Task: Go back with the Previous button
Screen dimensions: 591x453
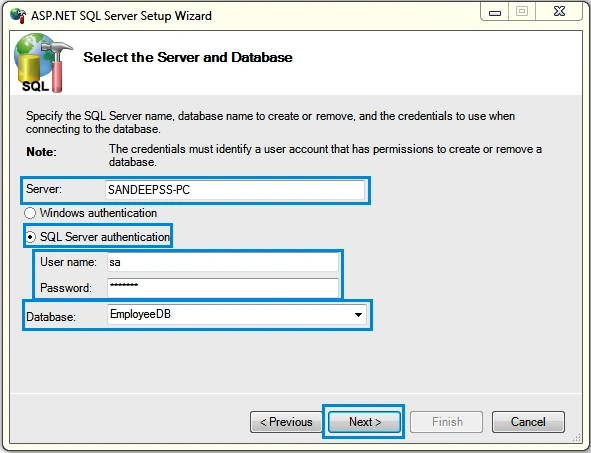Action: click(286, 422)
